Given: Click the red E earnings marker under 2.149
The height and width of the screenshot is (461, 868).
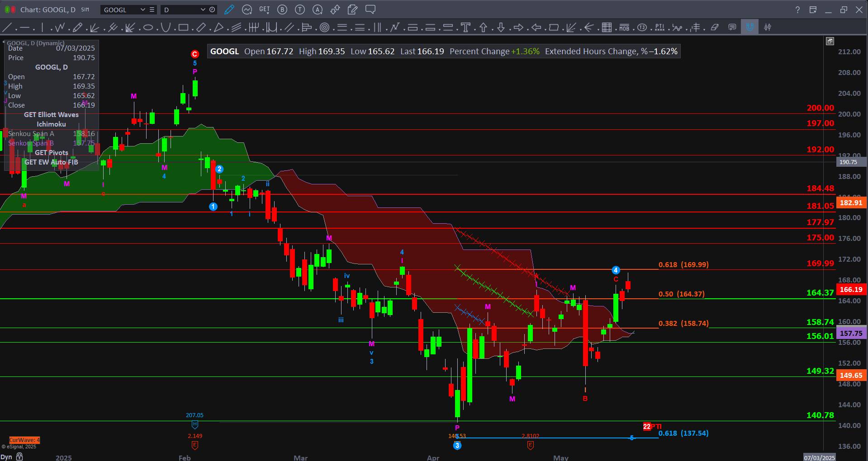Looking at the screenshot, I should coord(195,445).
